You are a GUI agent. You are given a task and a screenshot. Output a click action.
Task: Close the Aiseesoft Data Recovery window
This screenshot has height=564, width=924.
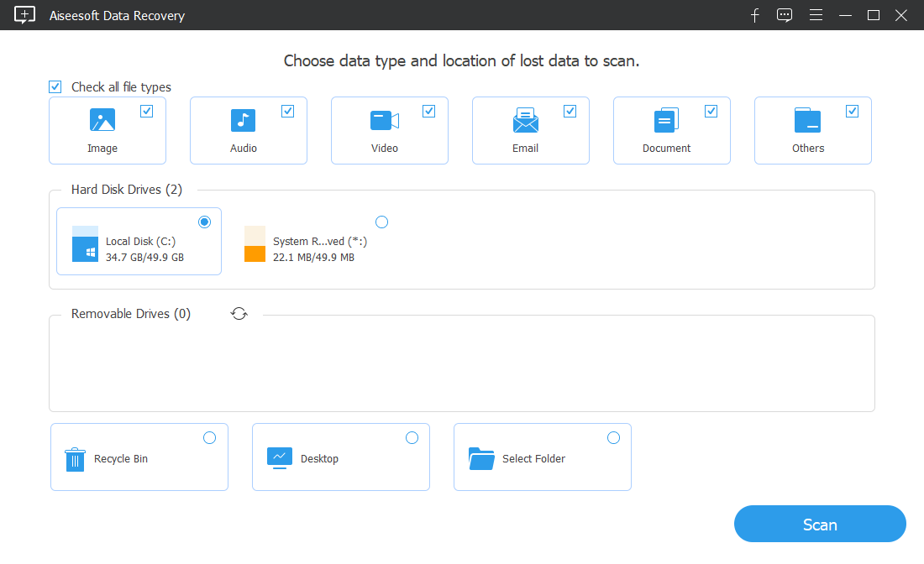[x=901, y=15]
